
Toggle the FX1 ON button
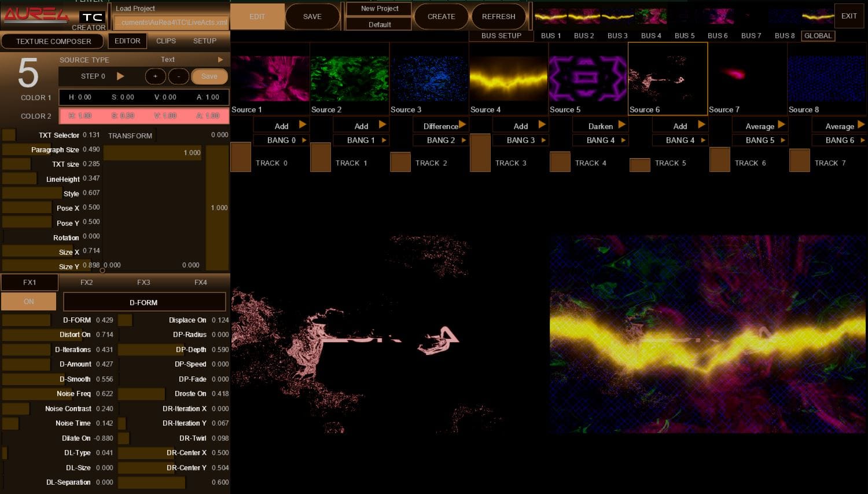click(29, 302)
